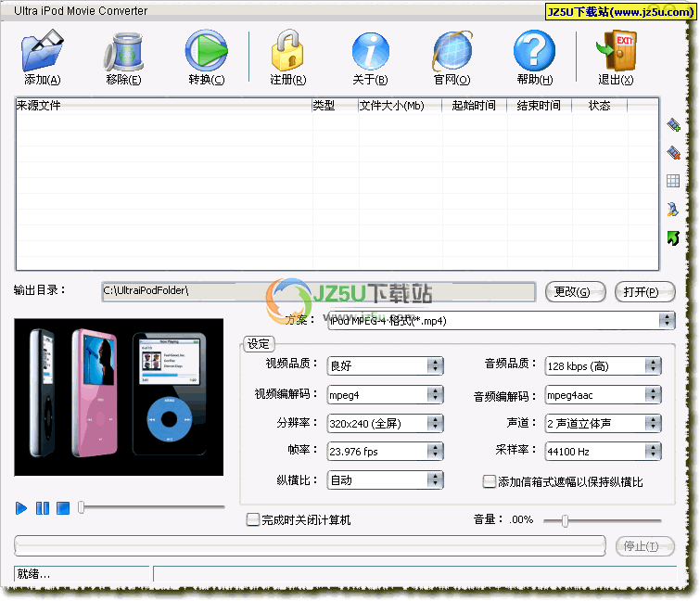Click the green arrow side icon
Image resolution: width=700 pixels, height=601 pixels.
[x=673, y=238]
